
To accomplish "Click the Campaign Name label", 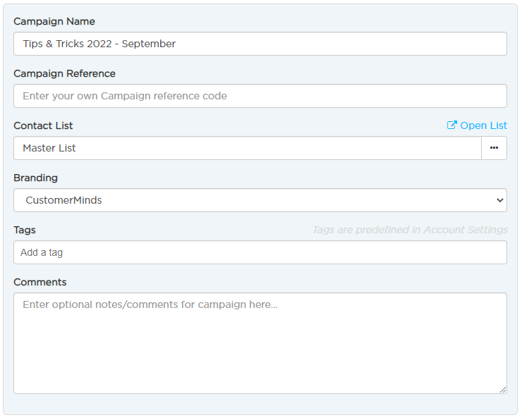I will pos(54,21).
